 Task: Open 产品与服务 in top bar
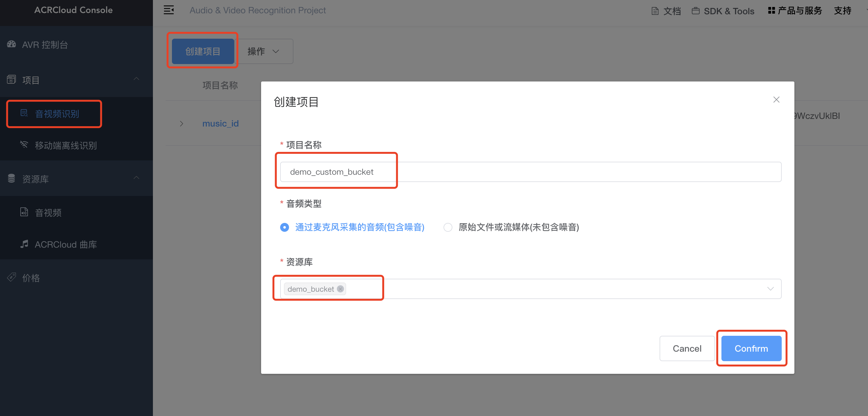pyautogui.click(x=795, y=10)
